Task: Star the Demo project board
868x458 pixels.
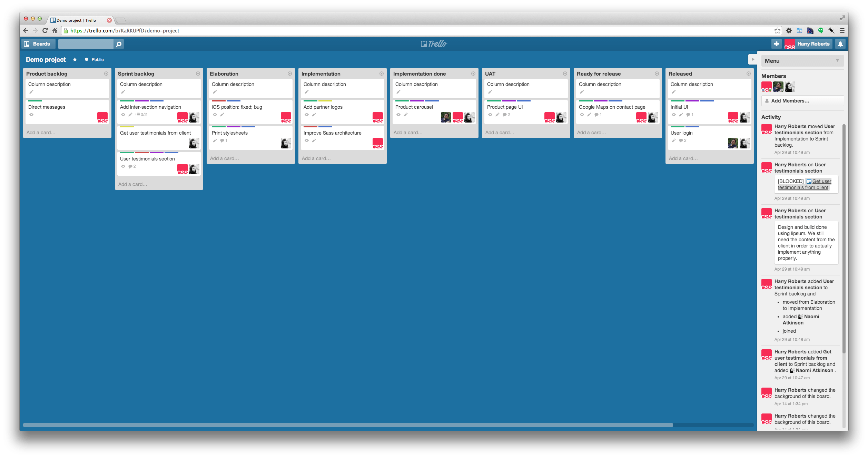Action: [75, 60]
